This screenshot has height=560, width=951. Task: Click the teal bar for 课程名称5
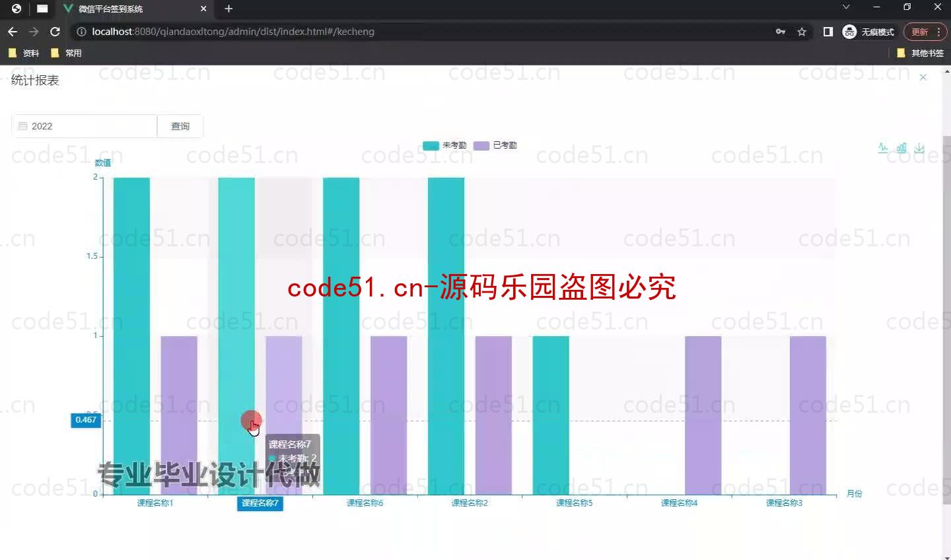[551, 415]
